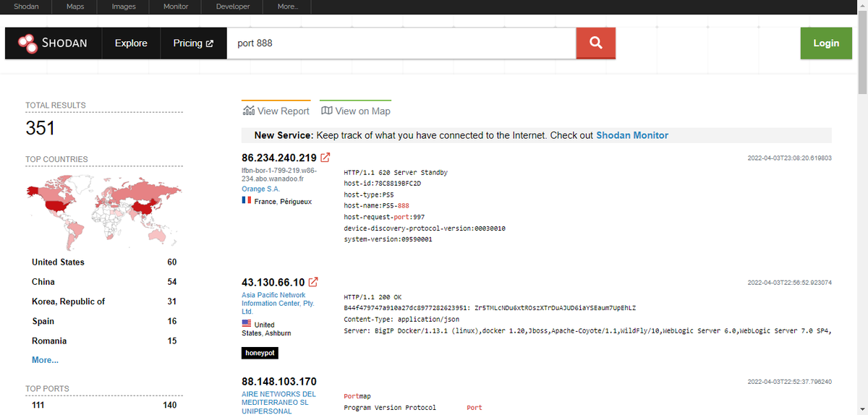868x415 pixels.
Task: Click the timestamp 2022-04-03T23:08:20.619803
Action: coord(790,158)
